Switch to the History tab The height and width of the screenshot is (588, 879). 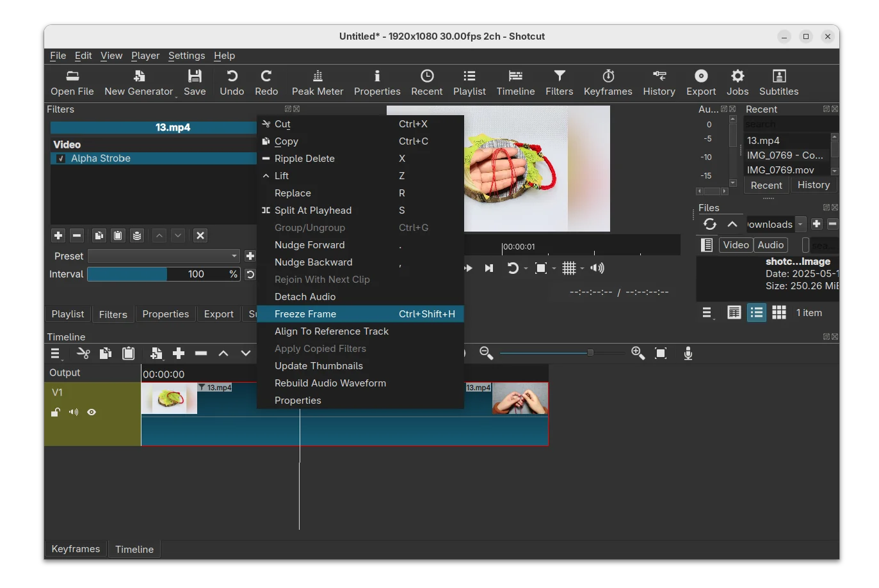[813, 185]
